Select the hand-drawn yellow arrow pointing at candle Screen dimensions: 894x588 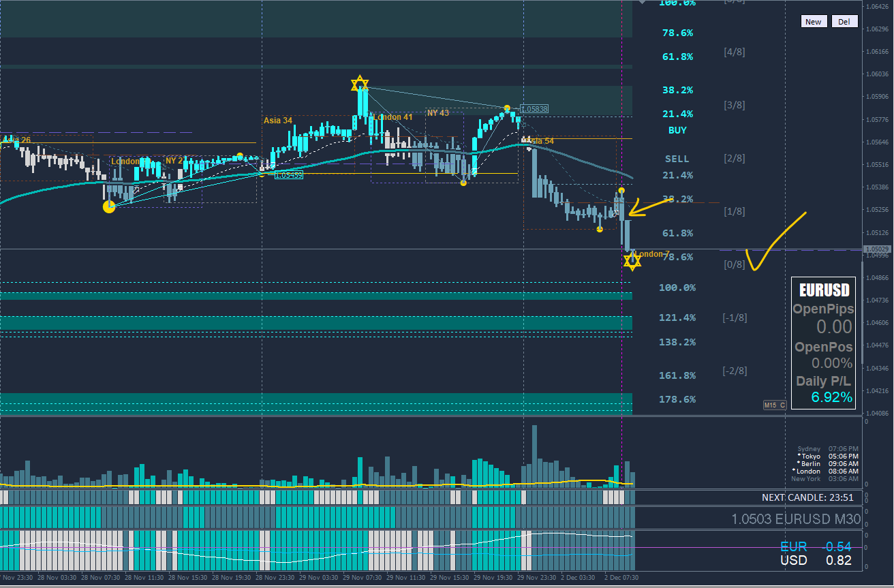(650, 206)
